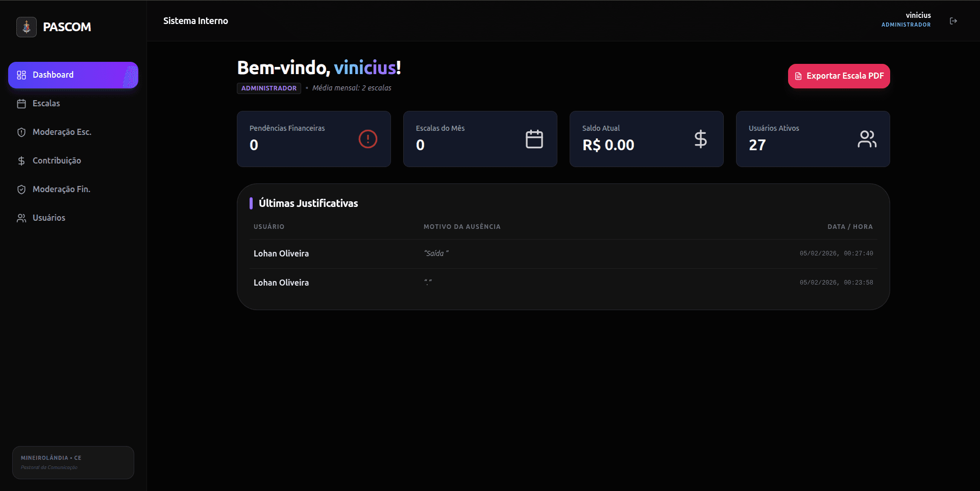The width and height of the screenshot is (980, 491).
Task: Click the dollar icon in Saldo Atual card
Action: pos(700,139)
